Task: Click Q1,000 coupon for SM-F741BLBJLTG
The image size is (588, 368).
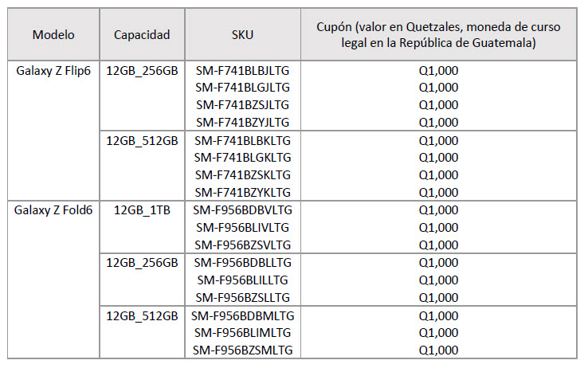Action: [x=437, y=70]
